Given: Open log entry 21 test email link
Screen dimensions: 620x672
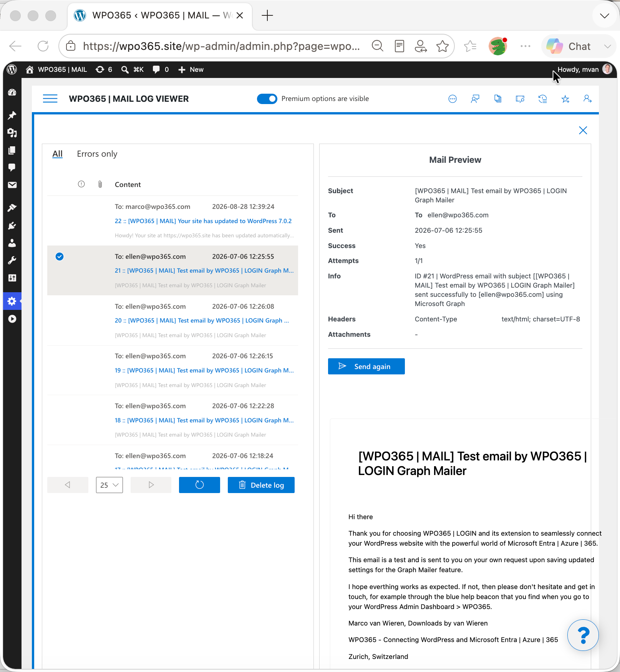Looking at the screenshot, I should 204,271.
